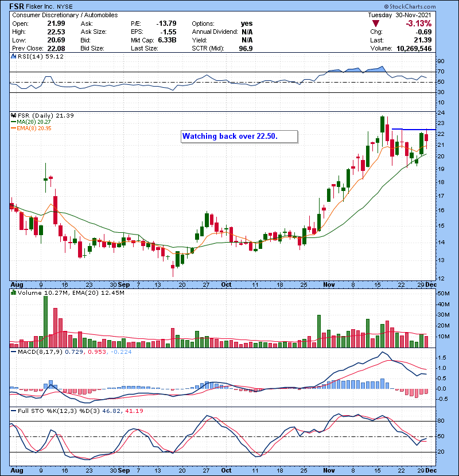Click the RSI(14) 59.12 label
The image size is (459, 476).
tap(41, 56)
